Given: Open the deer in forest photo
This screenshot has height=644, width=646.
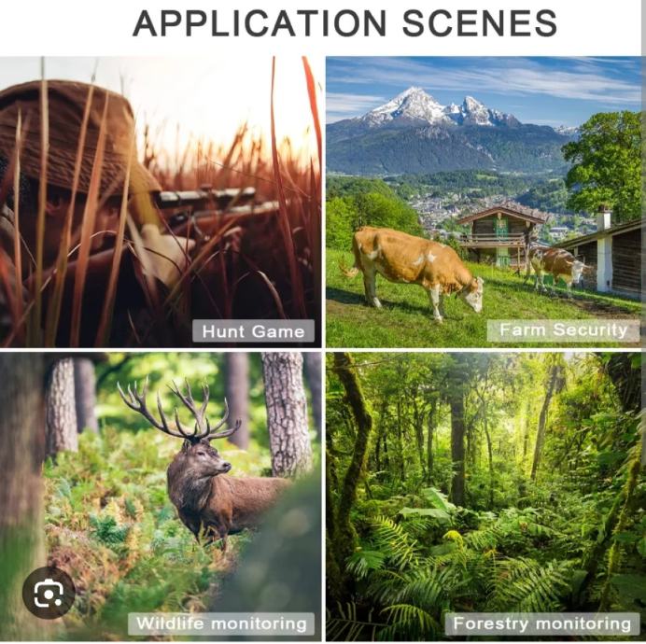Looking at the screenshot, I should pos(161,497).
